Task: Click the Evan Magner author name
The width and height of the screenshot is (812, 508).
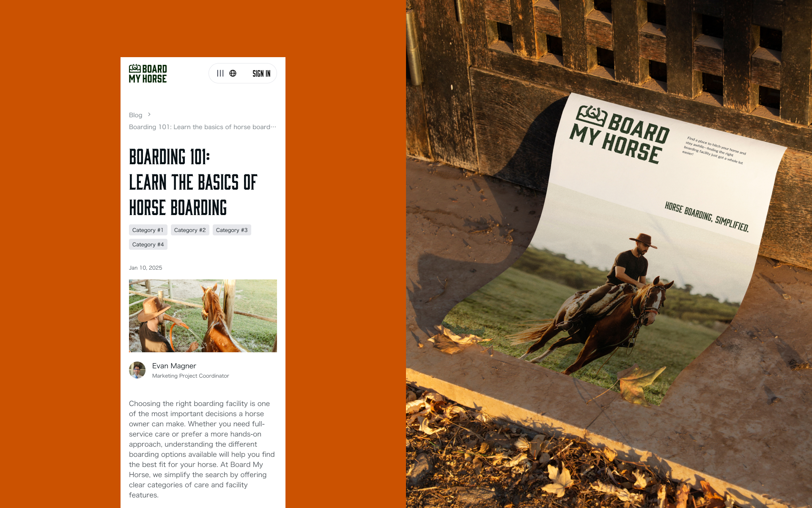Action: coord(174,366)
